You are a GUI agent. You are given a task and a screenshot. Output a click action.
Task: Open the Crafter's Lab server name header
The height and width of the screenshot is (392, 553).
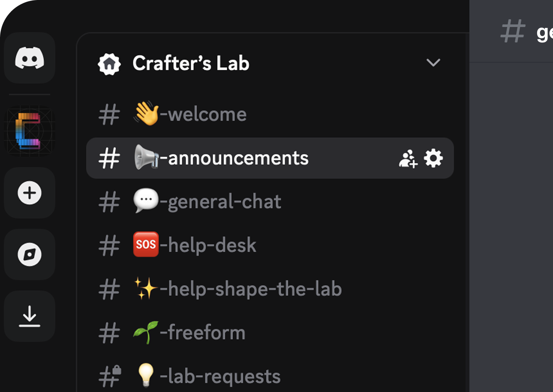(191, 63)
